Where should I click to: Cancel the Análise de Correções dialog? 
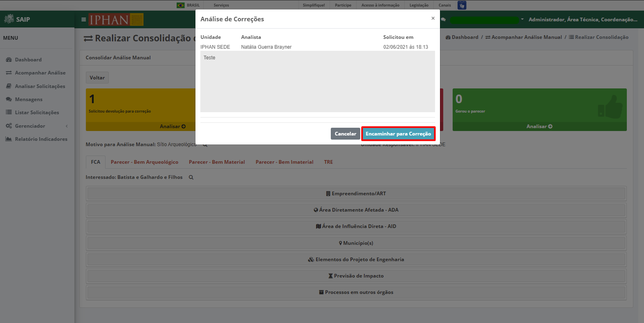coord(345,134)
